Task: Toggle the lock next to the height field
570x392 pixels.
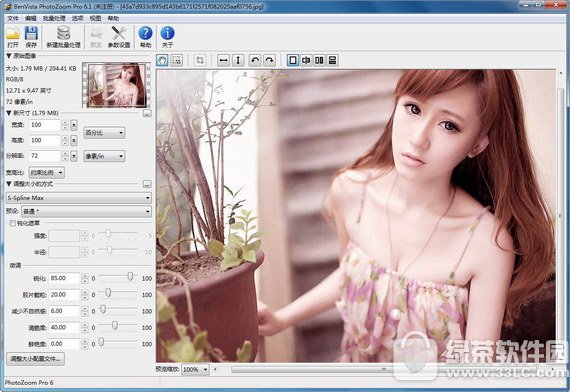Action: [74, 140]
